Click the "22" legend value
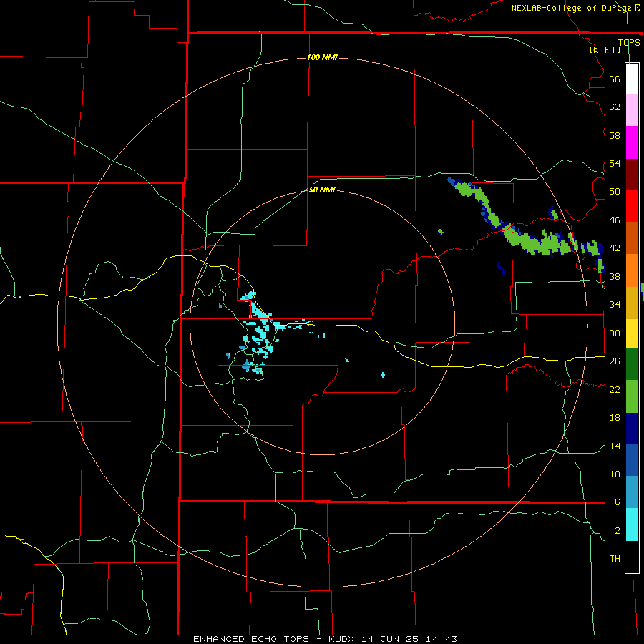The height and width of the screenshot is (644, 644). (x=615, y=389)
